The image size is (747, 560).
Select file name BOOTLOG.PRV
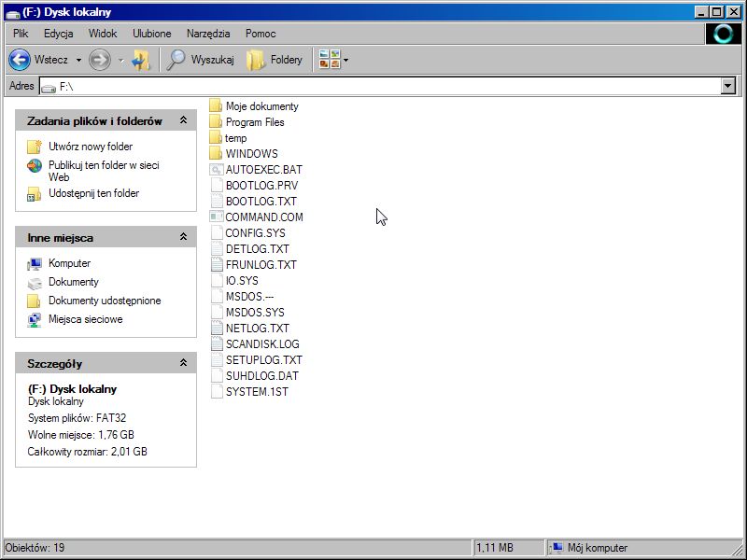[x=261, y=185]
